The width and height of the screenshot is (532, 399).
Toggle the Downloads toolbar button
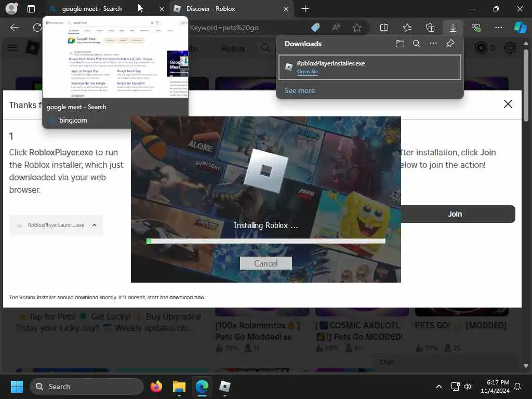(x=453, y=28)
